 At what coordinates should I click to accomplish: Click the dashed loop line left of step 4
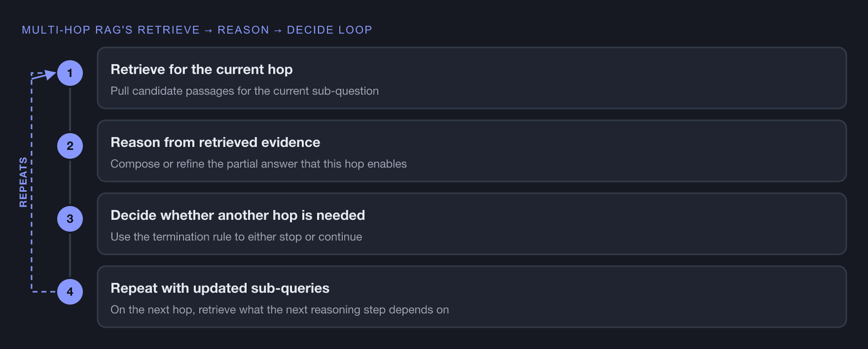44,292
